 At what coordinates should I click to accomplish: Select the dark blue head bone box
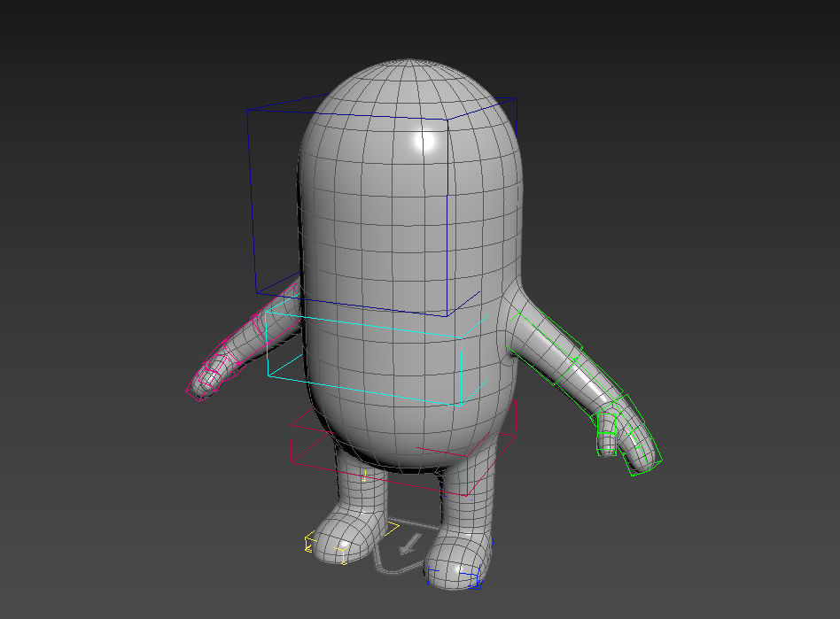381,206
